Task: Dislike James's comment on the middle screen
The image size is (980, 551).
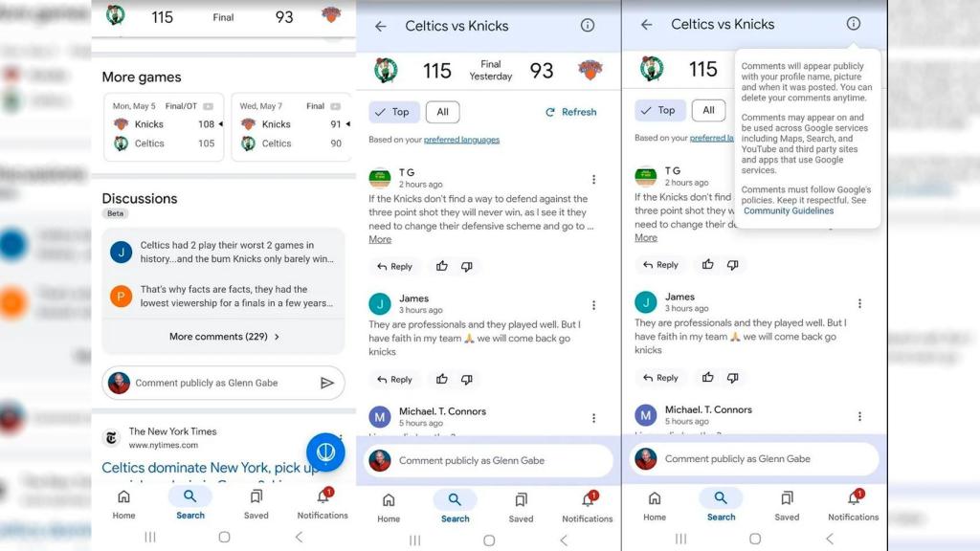Action: (x=467, y=380)
